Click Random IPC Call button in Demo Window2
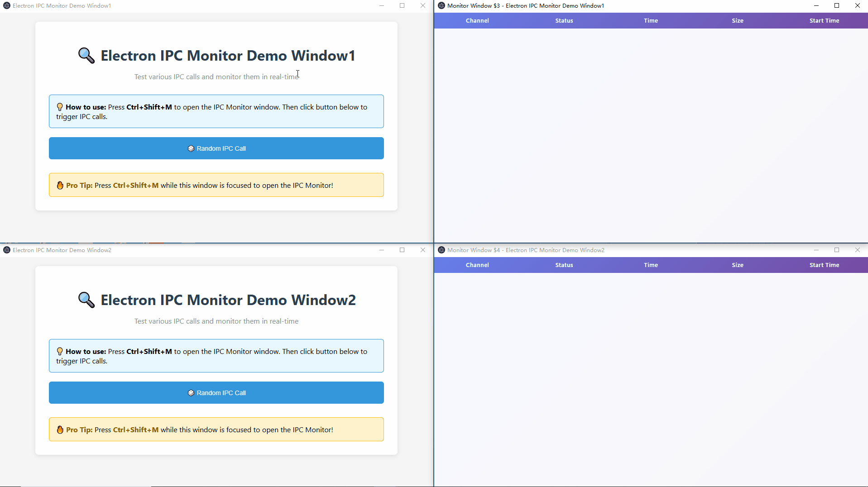868x487 pixels. pos(216,393)
